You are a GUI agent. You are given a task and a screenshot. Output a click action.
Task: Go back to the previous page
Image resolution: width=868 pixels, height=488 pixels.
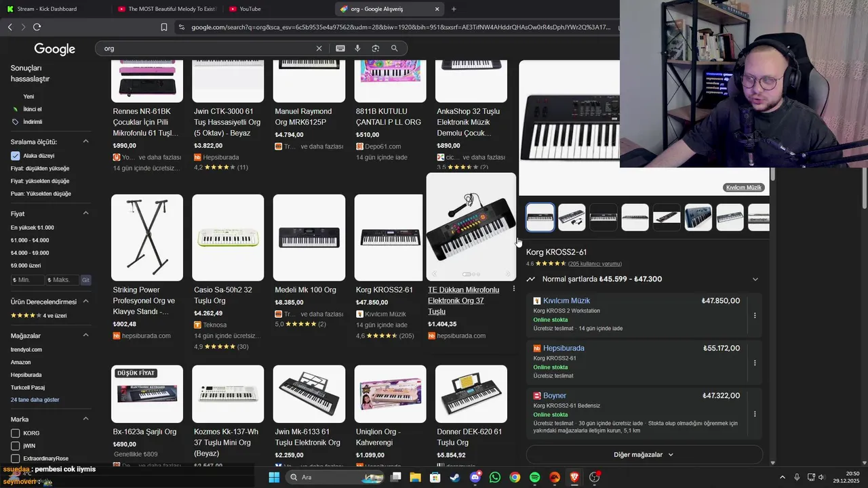[9, 27]
